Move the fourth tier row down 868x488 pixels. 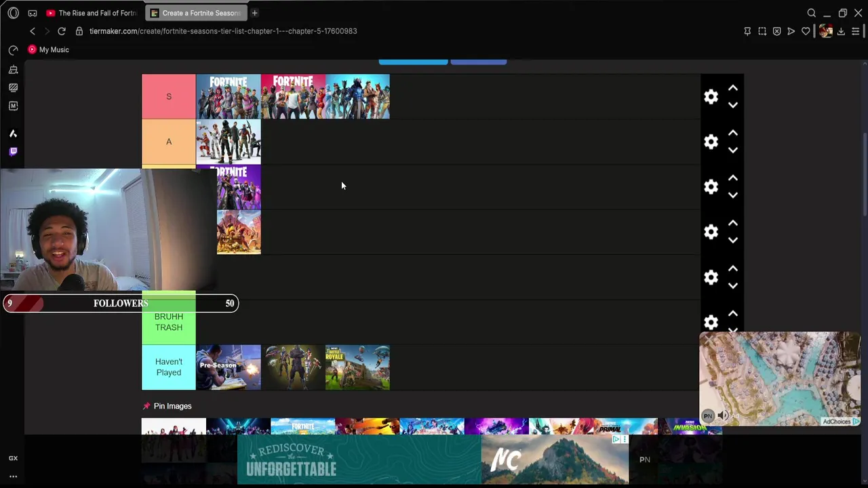(x=733, y=240)
